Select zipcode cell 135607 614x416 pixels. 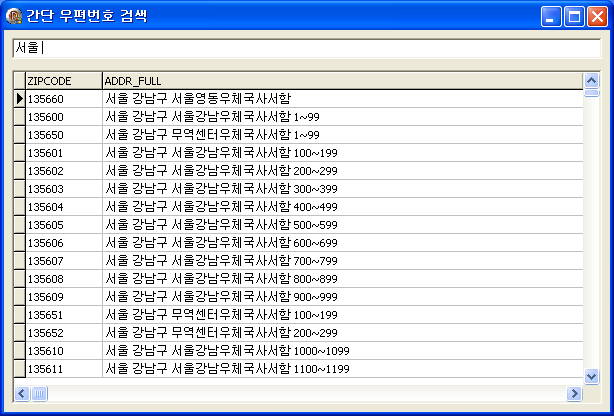(64, 261)
